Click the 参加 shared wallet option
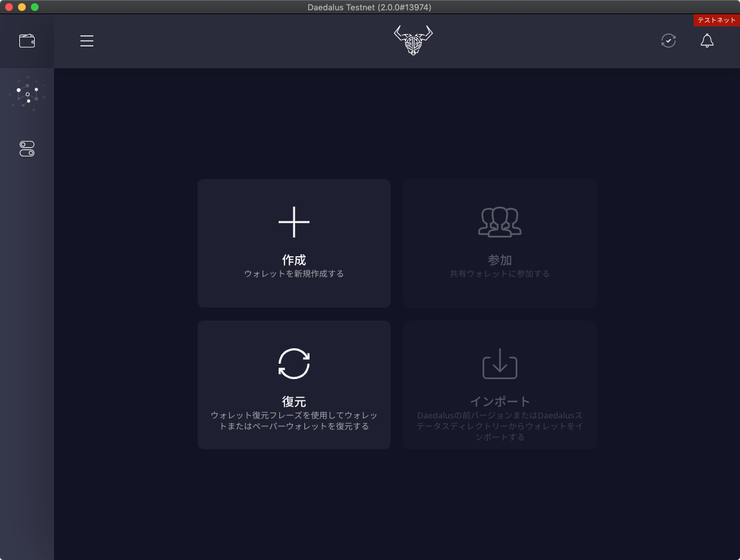This screenshot has height=560, width=740. [x=499, y=259]
